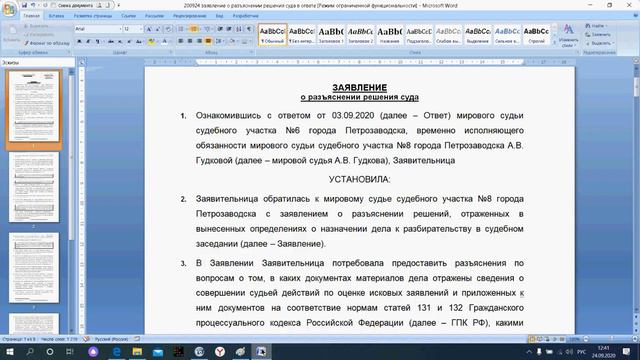Viewport: 640px width, 360px height.
Task: Decrease paragraph indent
Action: click(x=220, y=29)
